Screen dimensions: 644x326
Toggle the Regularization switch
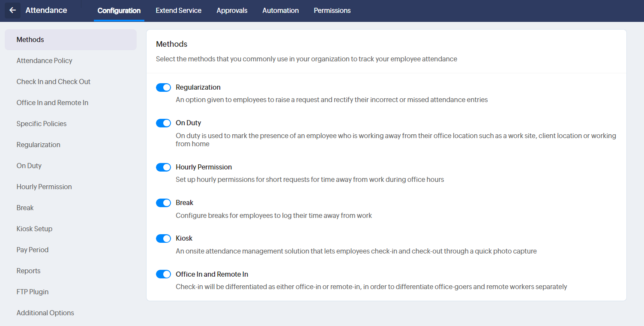[x=163, y=88]
